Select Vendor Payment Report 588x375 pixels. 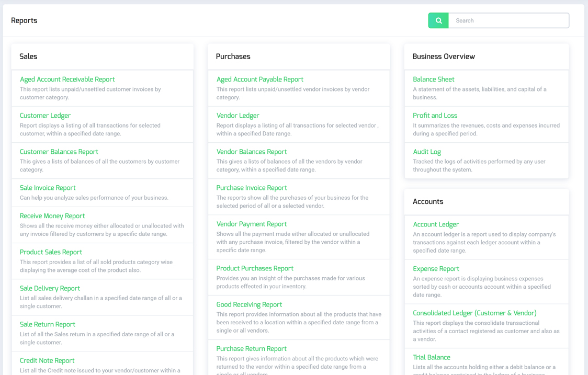(252, 224)
